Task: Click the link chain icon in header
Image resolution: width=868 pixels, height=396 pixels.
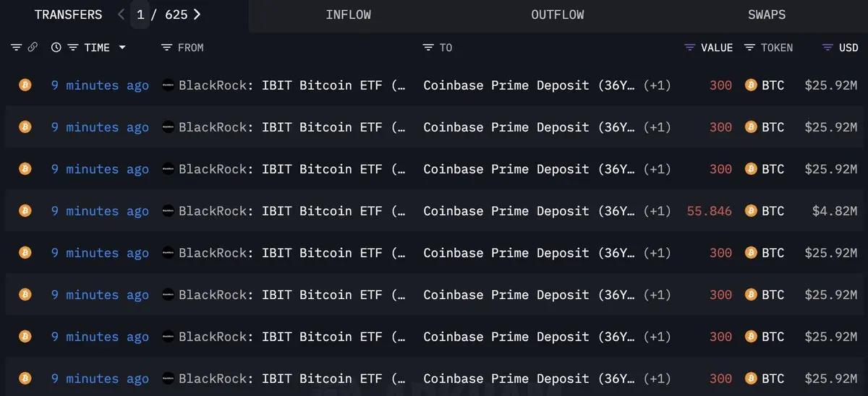Action: (33, 48)
